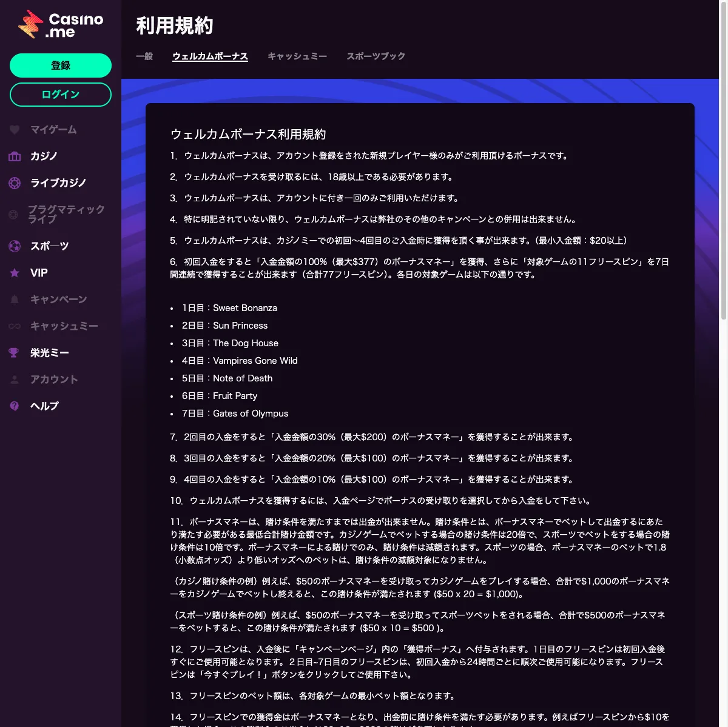Click the infinity icon beside キャッシュミー
The image size is (728, 727).
15,326
